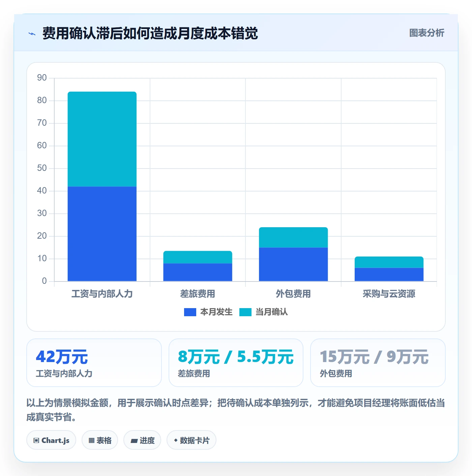Click the lightning icon beside the title
Screen dimensions: 472x476
(32, 34)
